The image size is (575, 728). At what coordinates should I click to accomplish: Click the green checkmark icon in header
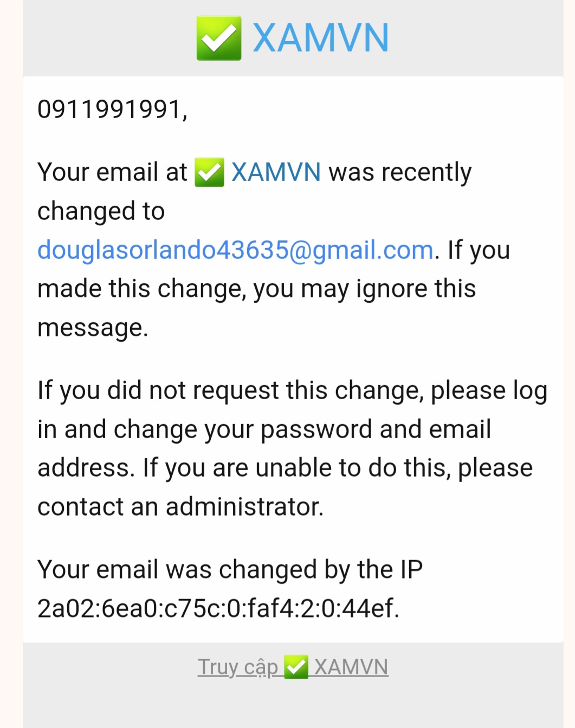[219, 38]
